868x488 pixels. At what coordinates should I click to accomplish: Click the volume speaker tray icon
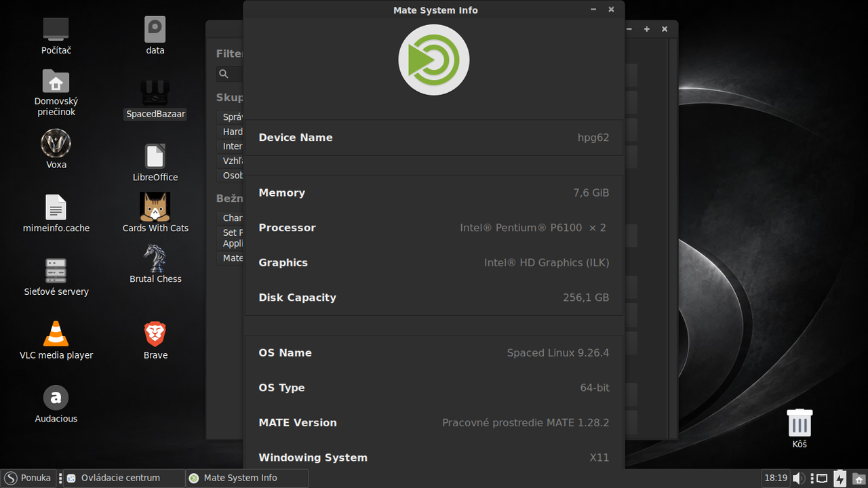point(800,479)
